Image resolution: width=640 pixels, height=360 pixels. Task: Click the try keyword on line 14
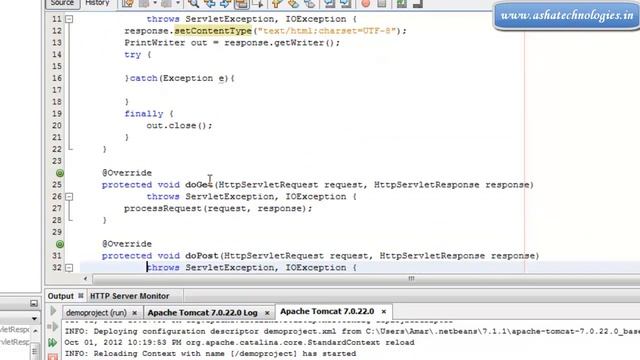pyautogui.click(x=133, y=55)
